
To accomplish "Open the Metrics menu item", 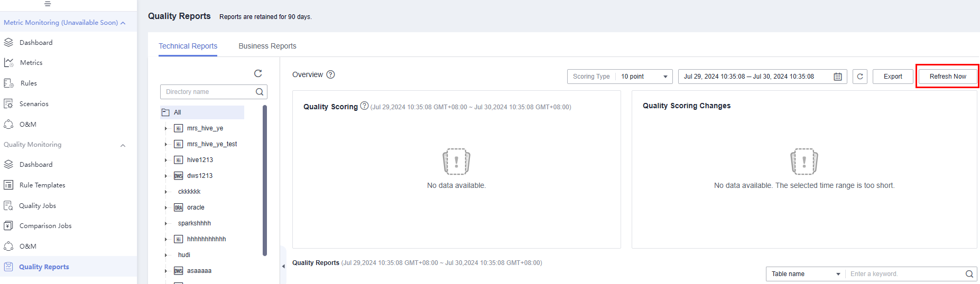I will (31, 62).
